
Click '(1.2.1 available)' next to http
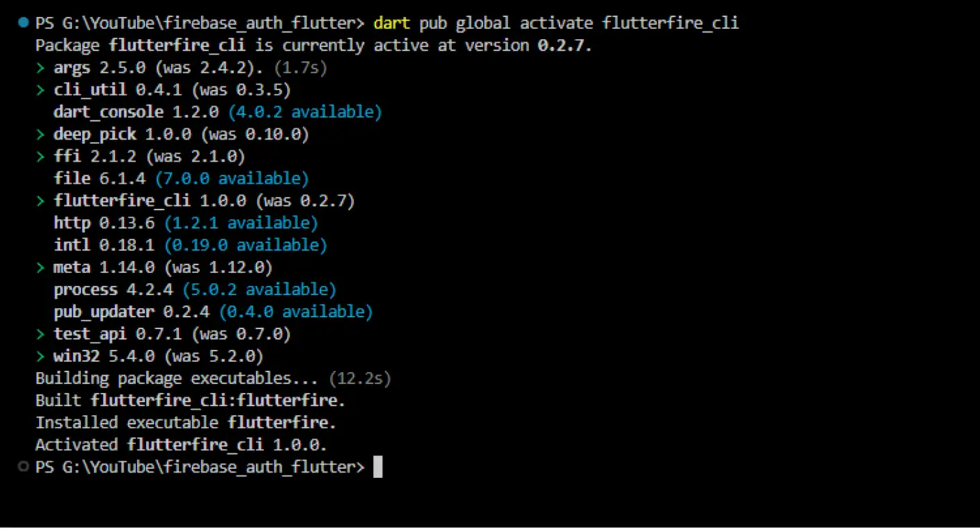pos(241,223)
